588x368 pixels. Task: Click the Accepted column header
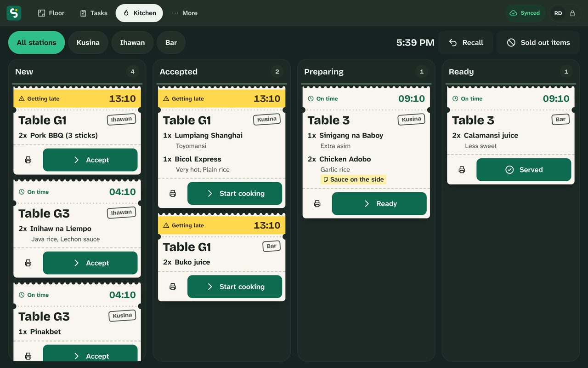[x=179, y=72]
